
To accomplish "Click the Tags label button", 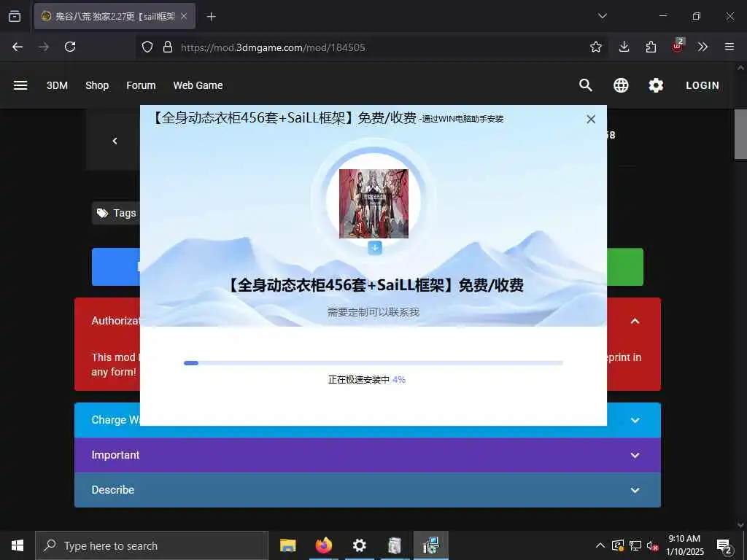I will [x=116, y=213].
